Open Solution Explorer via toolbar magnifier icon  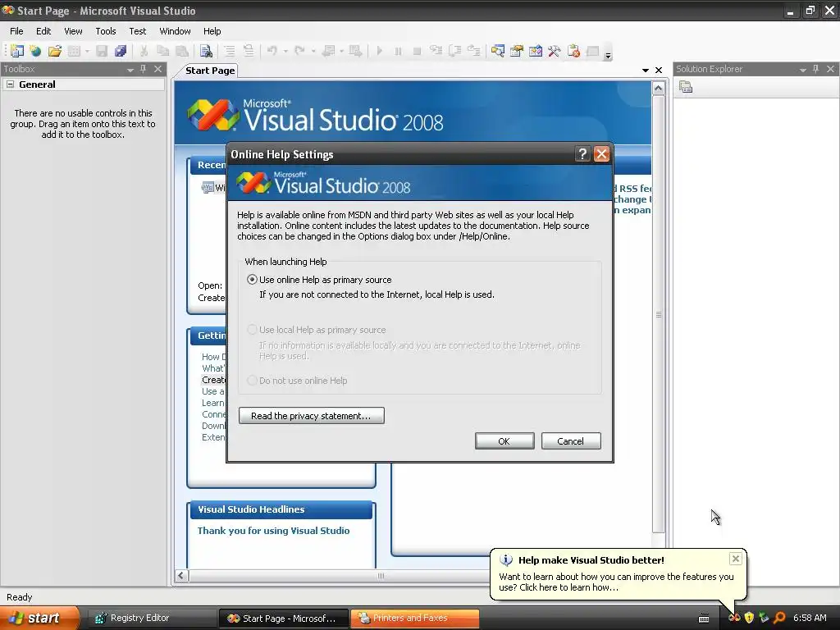pyautogui.click(x=498, y=51)
